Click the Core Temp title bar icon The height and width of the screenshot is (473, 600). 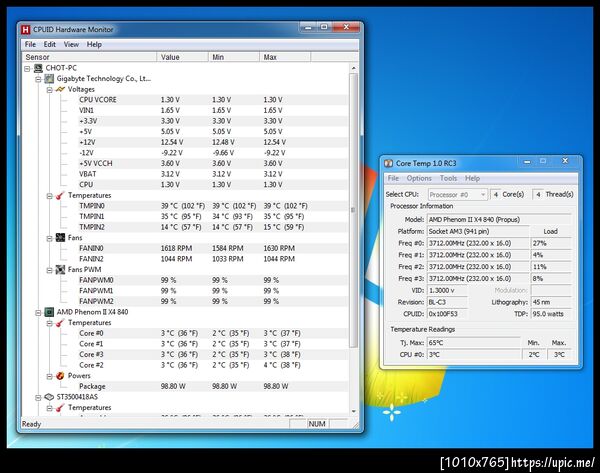[388, 163]
